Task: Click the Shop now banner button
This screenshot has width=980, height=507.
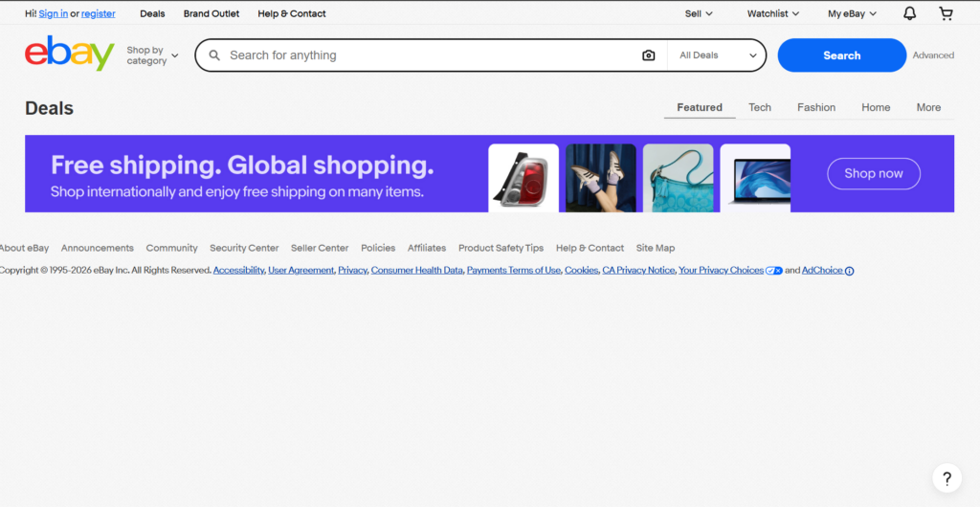Action: (x=873, y=173)
